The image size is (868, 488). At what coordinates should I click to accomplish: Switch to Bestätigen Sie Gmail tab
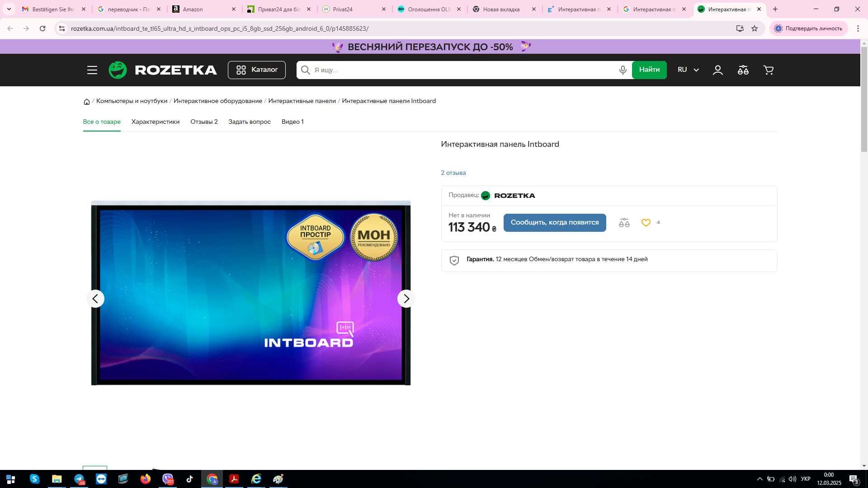(x=53, y=9)
